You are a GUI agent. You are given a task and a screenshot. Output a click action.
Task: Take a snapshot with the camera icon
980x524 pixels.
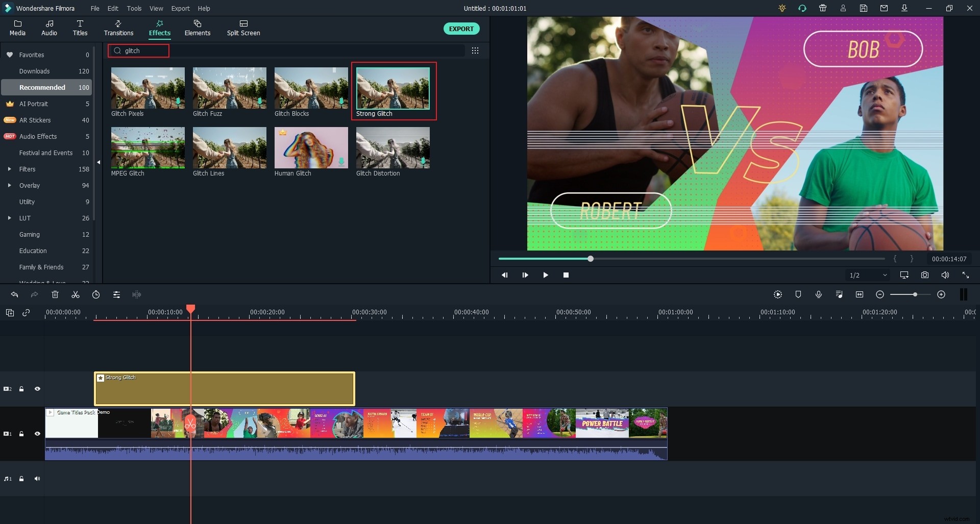(924, 275)
